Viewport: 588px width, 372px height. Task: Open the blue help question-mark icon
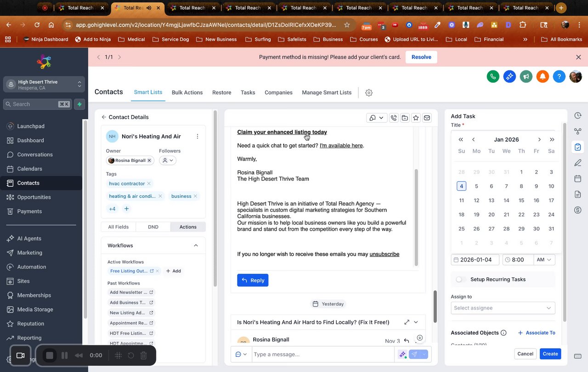(559, 77)
